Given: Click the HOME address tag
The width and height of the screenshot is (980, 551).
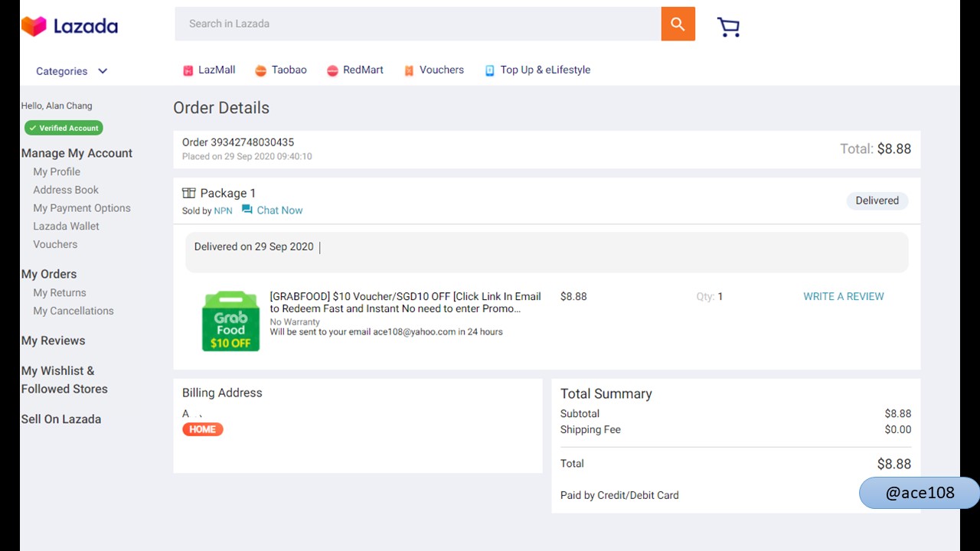Looking at the screenshot, I should pos(203,429).
